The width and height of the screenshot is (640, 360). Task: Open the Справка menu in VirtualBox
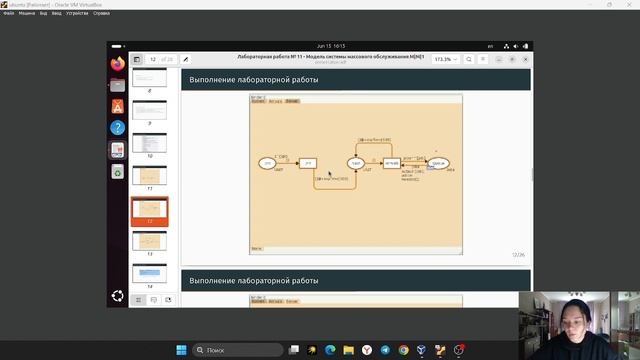[x=101, y=13]
